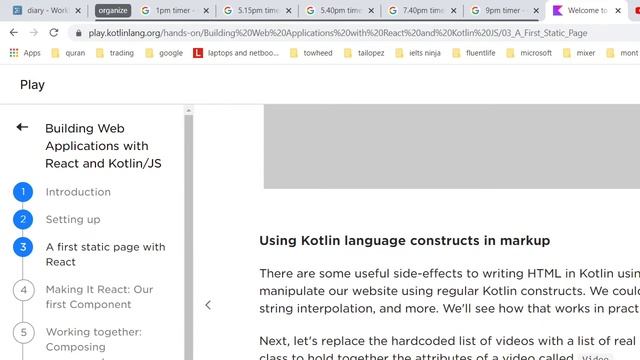The width and height of the screenshot is (640, 360).
Task: Open the Apps grid shortcut
Action: (25, 53)
